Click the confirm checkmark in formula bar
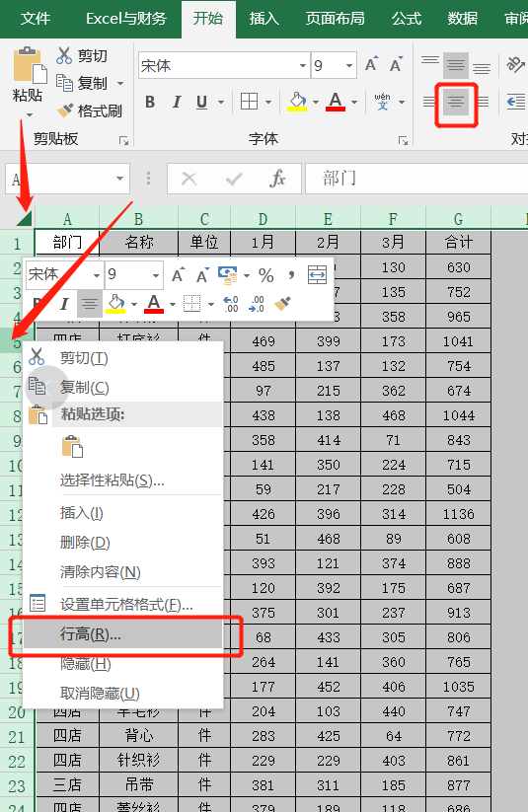The height and width of the screenshot is (812, 528). [x=234, y=179]
